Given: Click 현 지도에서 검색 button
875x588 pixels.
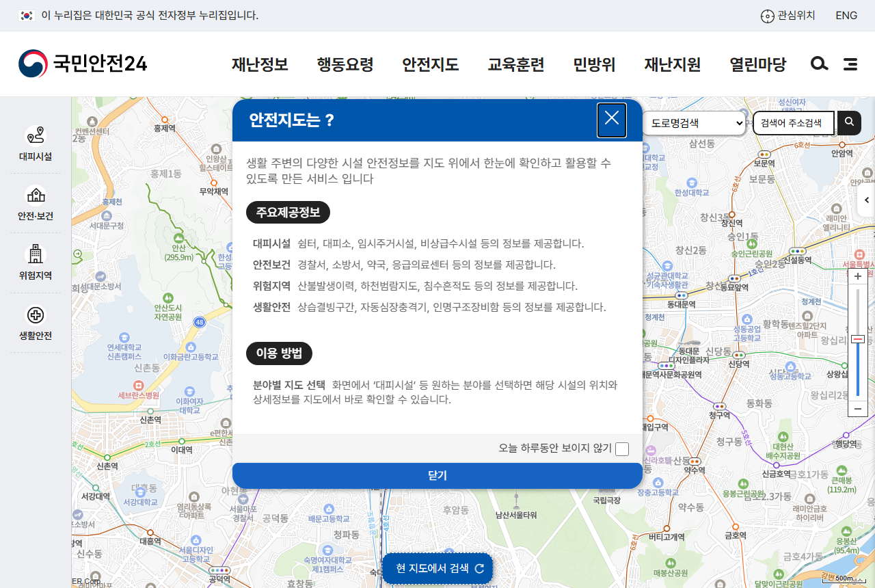Looking at the screenshot, I should click(437, 568).
